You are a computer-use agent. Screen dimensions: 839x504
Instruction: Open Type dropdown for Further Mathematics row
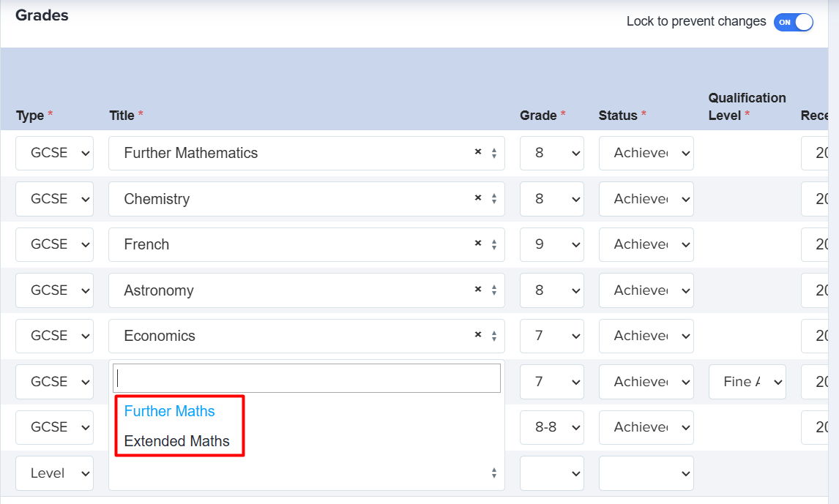(x=54, y=153)
